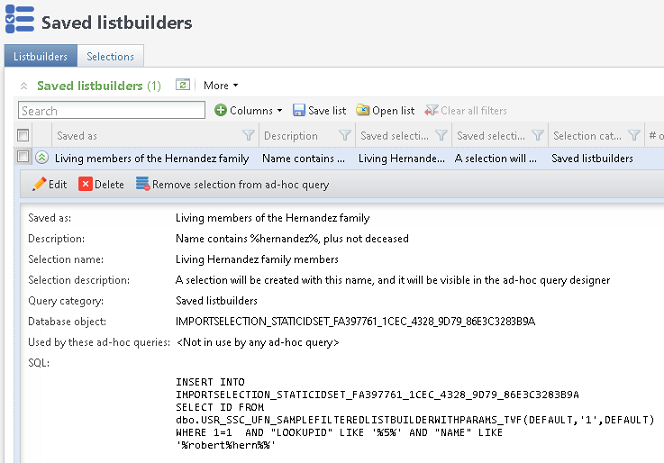Switch to the Listbuilders tab
Viewport: 664px width, 463px height.
(x=41, y=56)
